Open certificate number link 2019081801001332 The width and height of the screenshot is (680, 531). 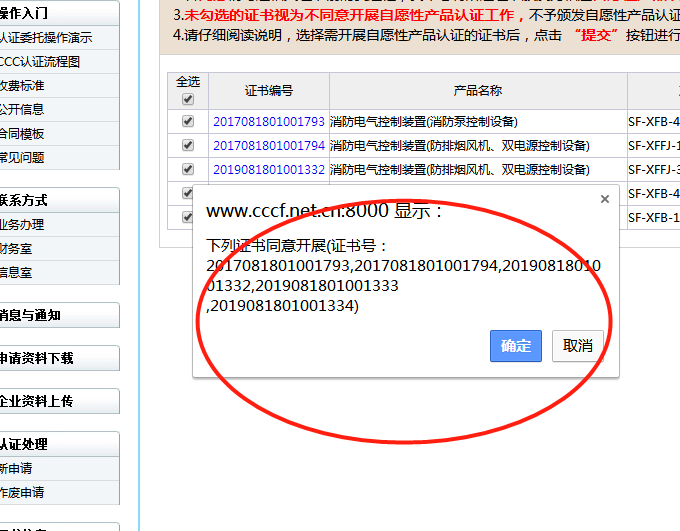(x=268, y=170)
